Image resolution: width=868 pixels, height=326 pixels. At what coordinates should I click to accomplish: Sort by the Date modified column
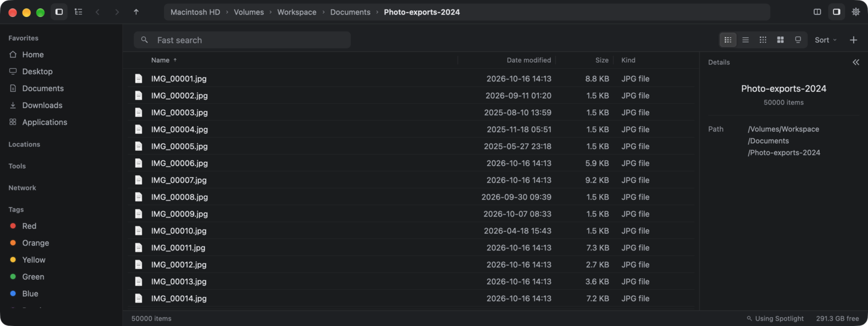click(x=529, y=60)
